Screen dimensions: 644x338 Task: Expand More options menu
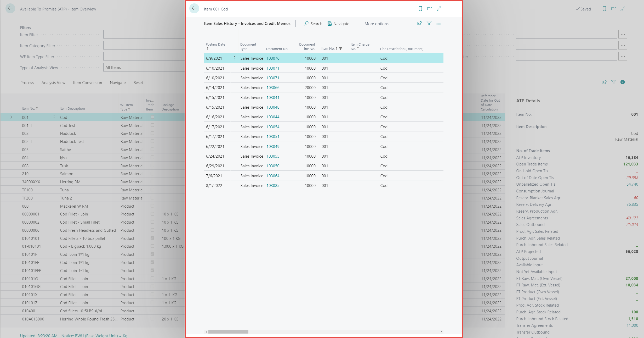[376, 24]
